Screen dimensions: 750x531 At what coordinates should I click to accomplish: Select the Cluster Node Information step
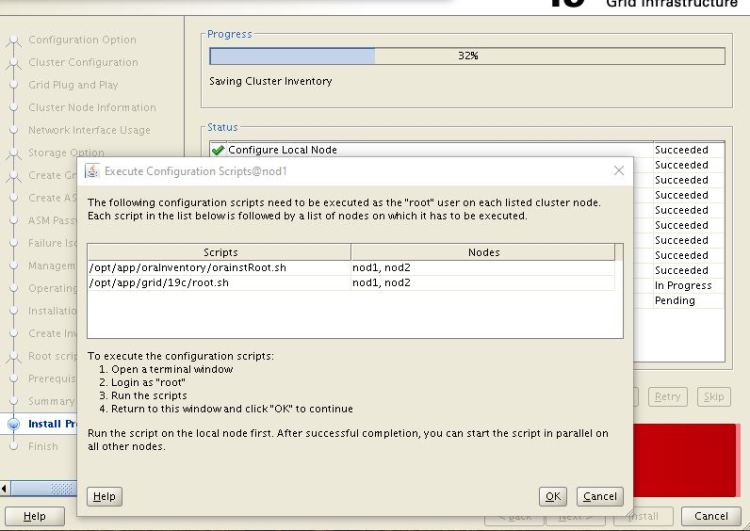pos(92,108)
